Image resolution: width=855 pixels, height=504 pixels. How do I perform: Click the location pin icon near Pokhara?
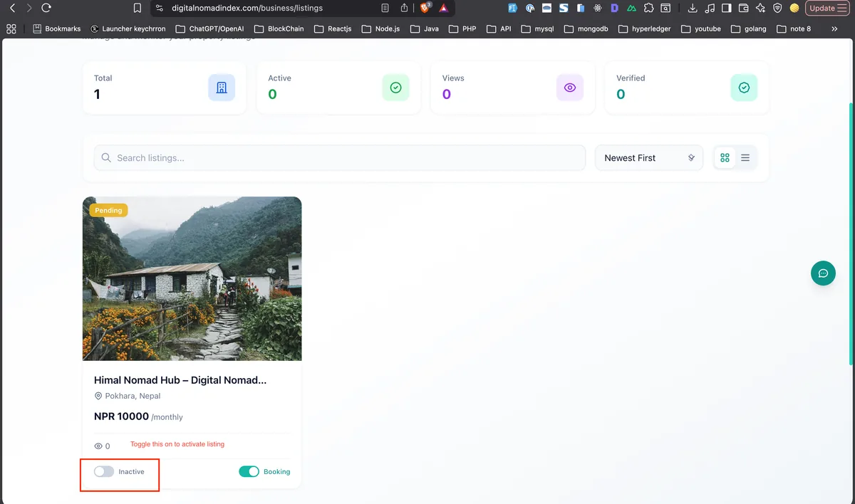click(98, 396)
